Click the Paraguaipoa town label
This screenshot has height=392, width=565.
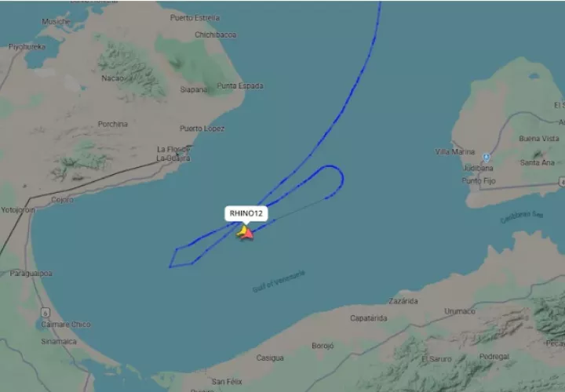(31, 273)
